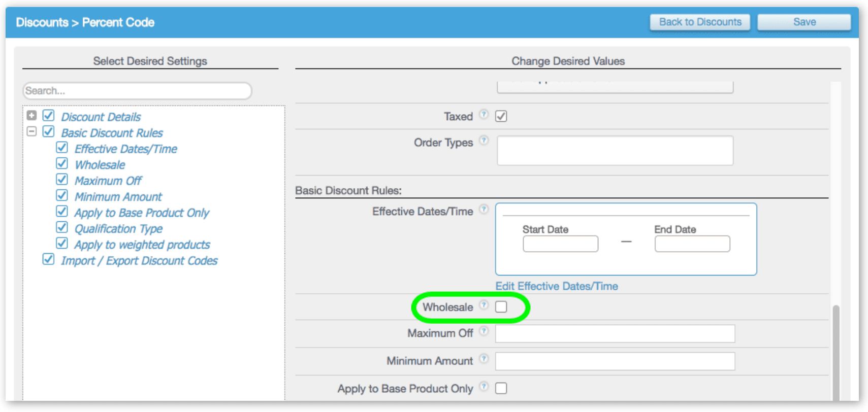This screenshot has height=412, width=868.
Task: Toggle Import / Export Discount Codes checkbox
Action: pos(48,259)
